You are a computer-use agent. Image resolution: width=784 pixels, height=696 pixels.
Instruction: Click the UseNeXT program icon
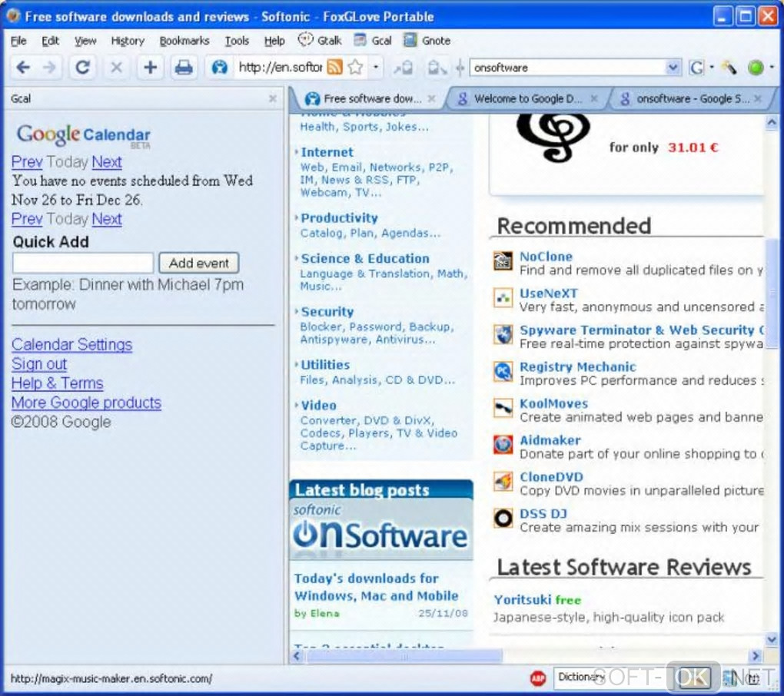pyautogui.click(x=503, y=298)
